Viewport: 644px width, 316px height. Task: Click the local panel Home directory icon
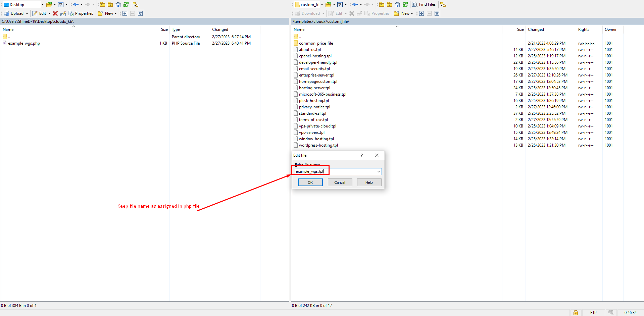coord(118,4)
